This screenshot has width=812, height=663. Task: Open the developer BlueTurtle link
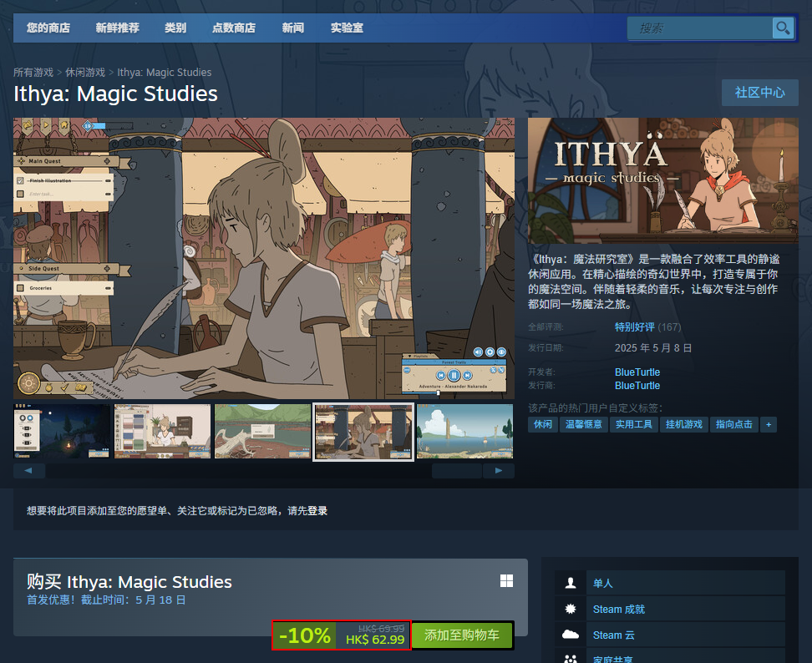coord(637,372)
